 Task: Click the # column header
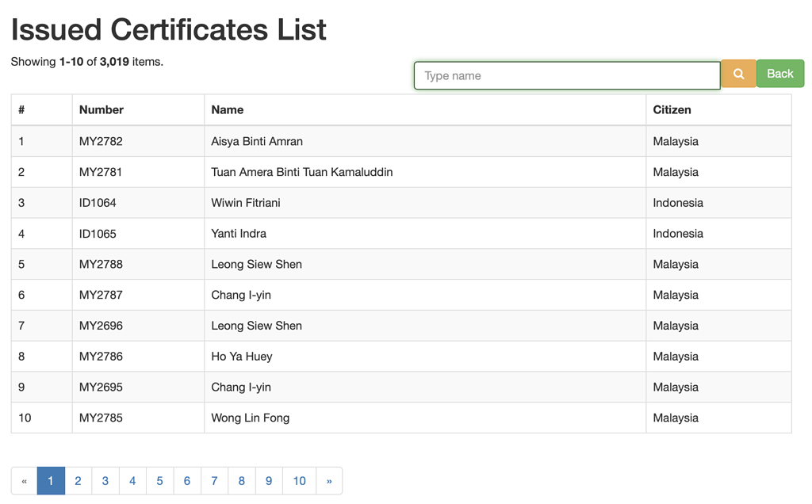point(21,109)
